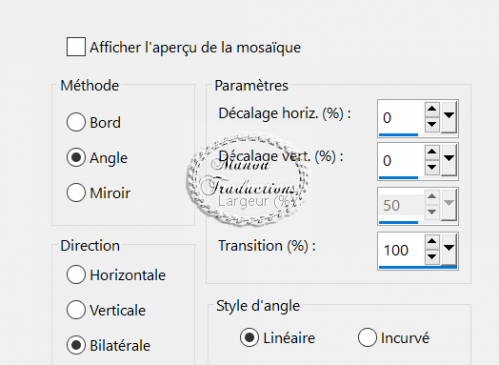
Task: Open the Décalage horiz. slider dropdown arrow
Action: pos(449,117)
